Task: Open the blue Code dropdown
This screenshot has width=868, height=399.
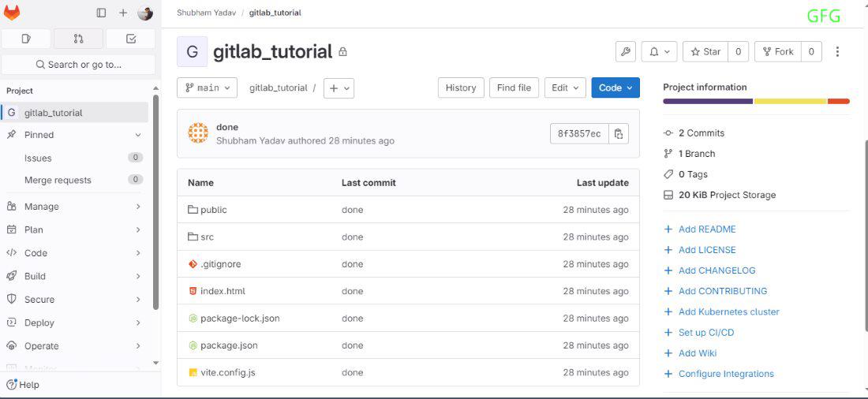Action: point(615,88)
